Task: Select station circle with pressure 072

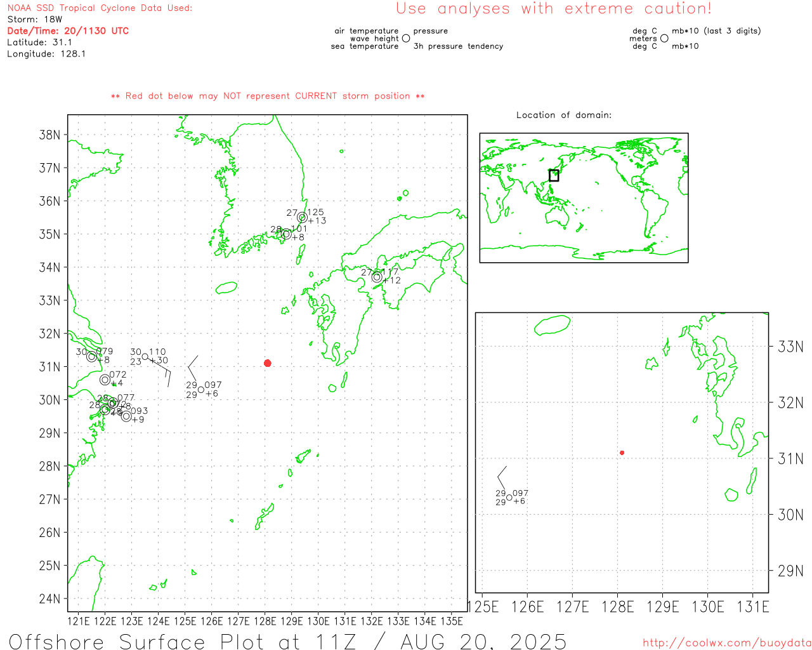Action: [105, 380]
